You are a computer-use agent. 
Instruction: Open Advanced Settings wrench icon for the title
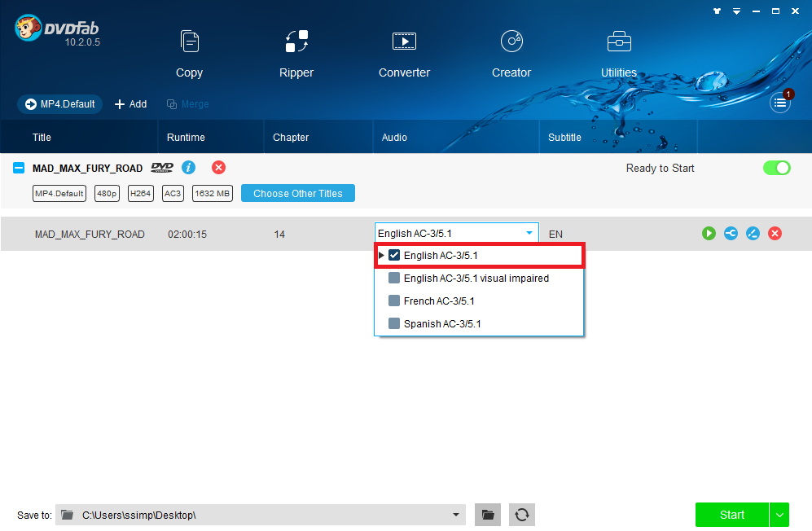point(731,234)
